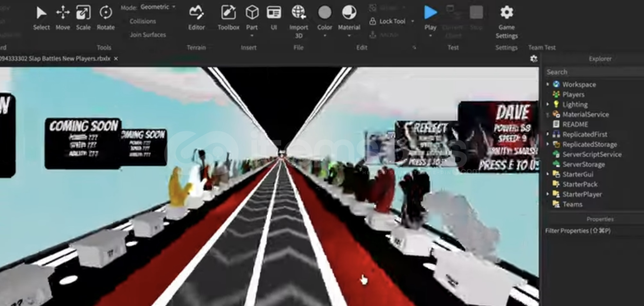Screen dimensions: 644x306
Task: Expand the StarterPlayer tree node
Action: click(x=547, y=194)
